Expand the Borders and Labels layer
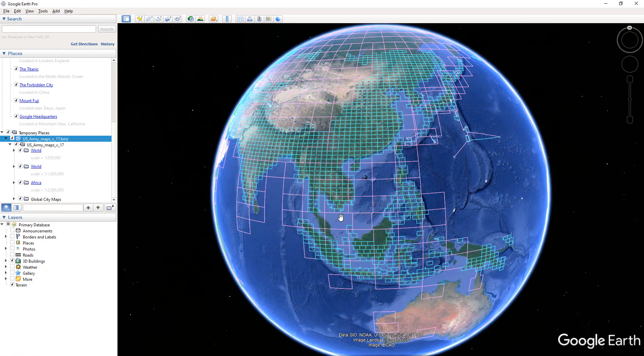 (6, 237)
